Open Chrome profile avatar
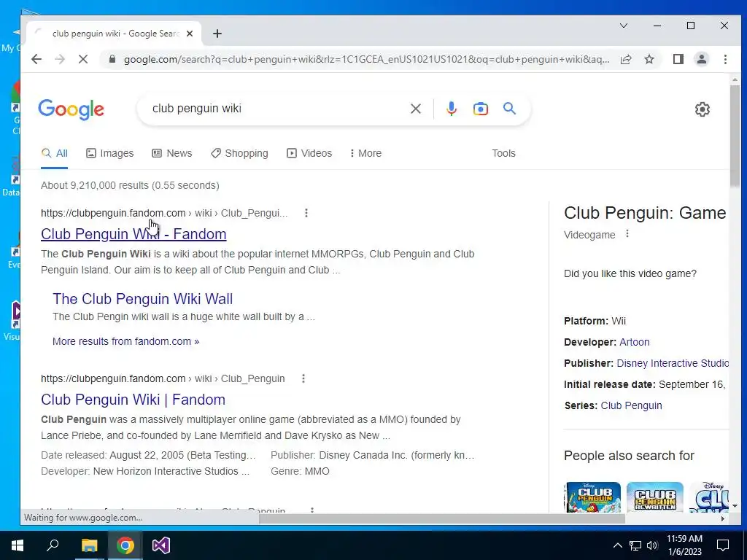Image resolution: width=747 pixels, height=560 pixels. click(701, 59)
